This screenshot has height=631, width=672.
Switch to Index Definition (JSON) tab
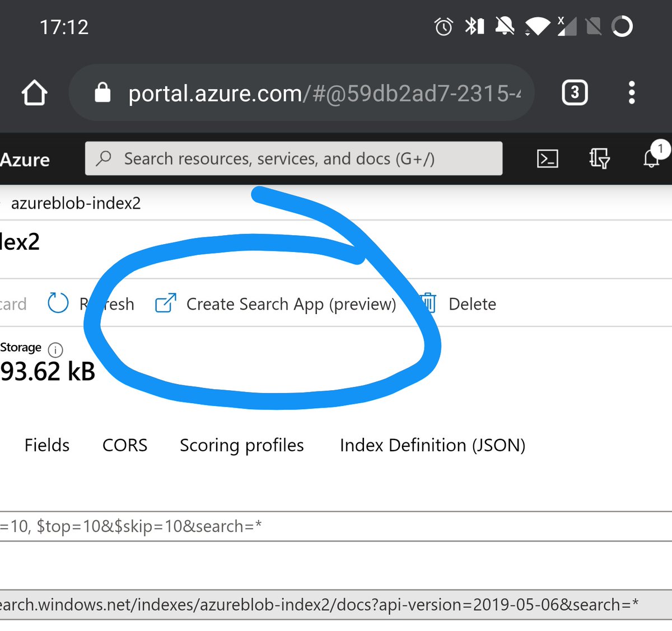point(433,445)
